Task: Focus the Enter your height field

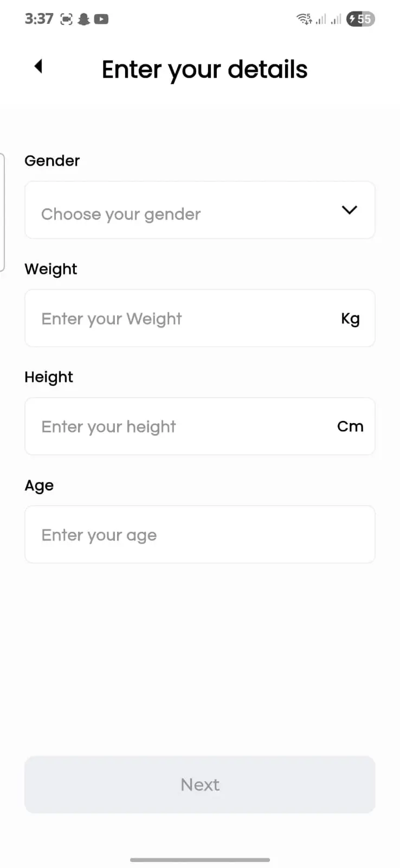Action: [179, 426]
